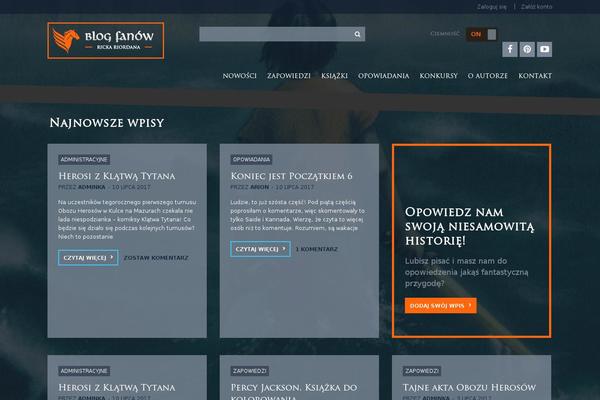Open the Książki menu item
This screenshot has height=400, width=600.
(x=334, y=76)
